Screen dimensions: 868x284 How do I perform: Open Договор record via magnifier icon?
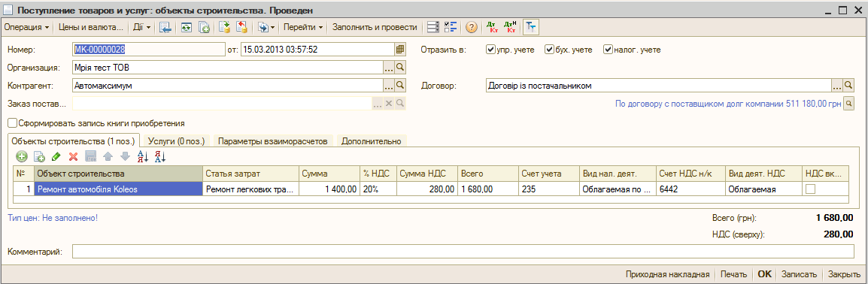pos(848,86)
